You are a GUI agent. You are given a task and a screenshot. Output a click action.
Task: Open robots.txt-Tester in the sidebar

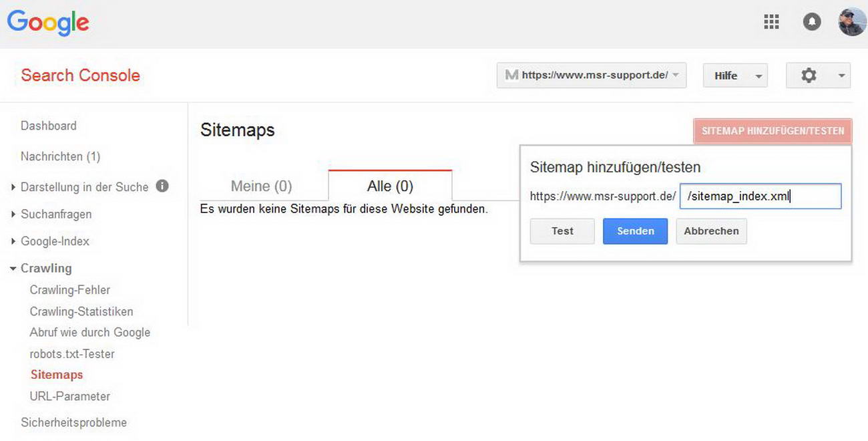72,353
